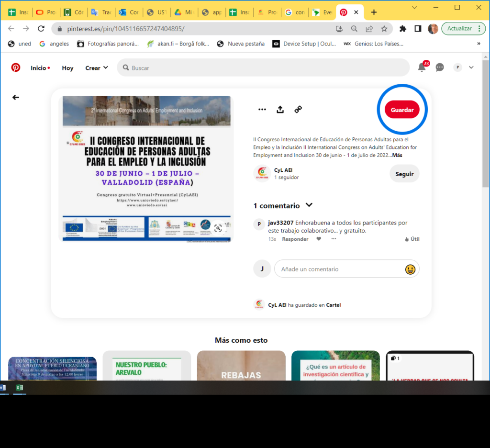This screenshot has height=448, width=490.
Task: Click the install app icon in address bar
Action: (x=339, y=29)
